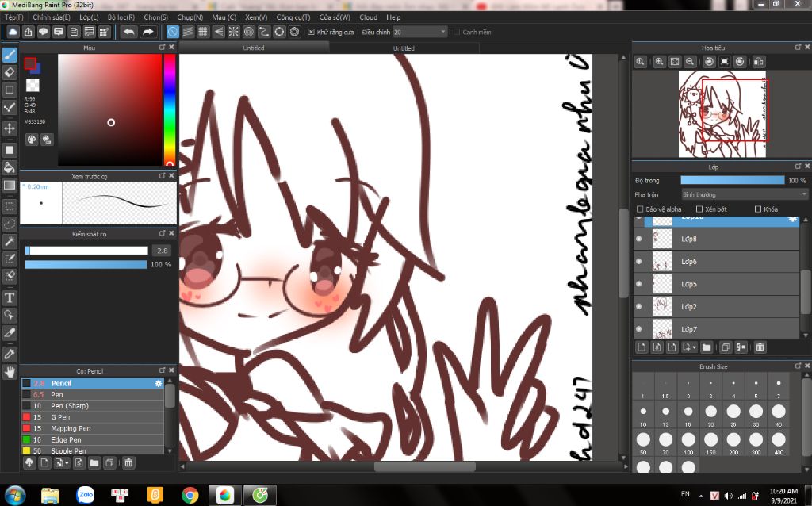
Task: Open the Cửa sổ(W) menu
Action: click(335, 17)
